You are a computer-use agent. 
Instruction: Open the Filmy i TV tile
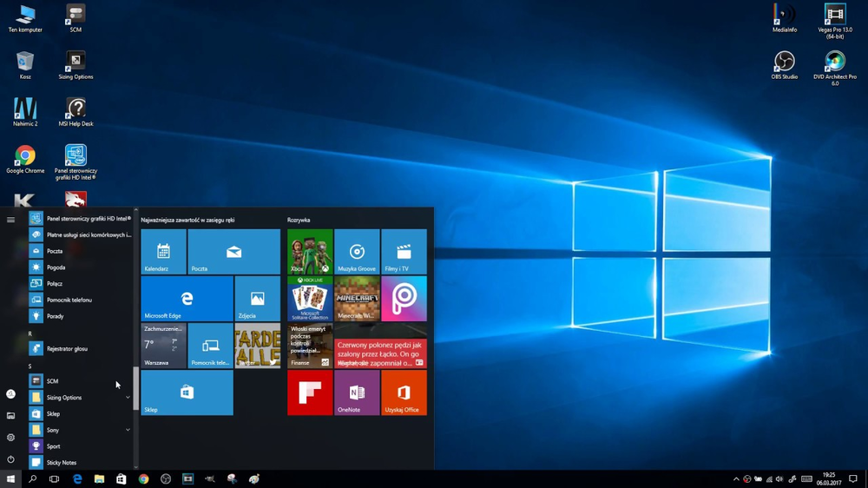(x=404, y=252)
